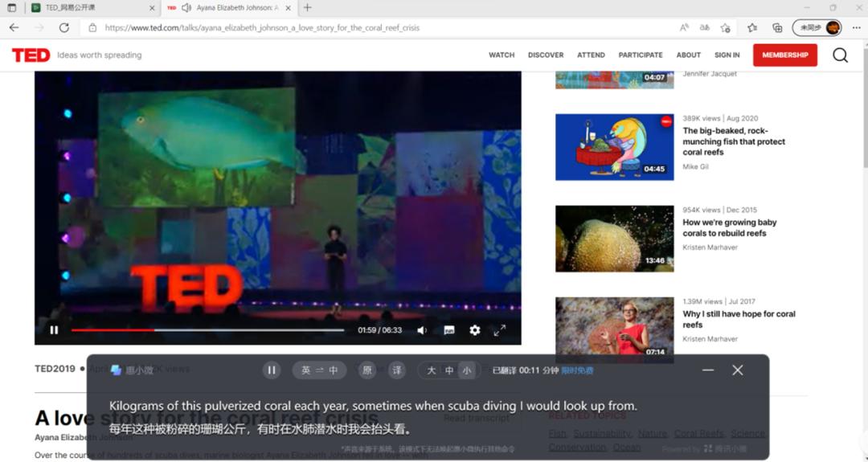Show original text only with 原
This screenshot has width=868, height=462.
point(367,370)
